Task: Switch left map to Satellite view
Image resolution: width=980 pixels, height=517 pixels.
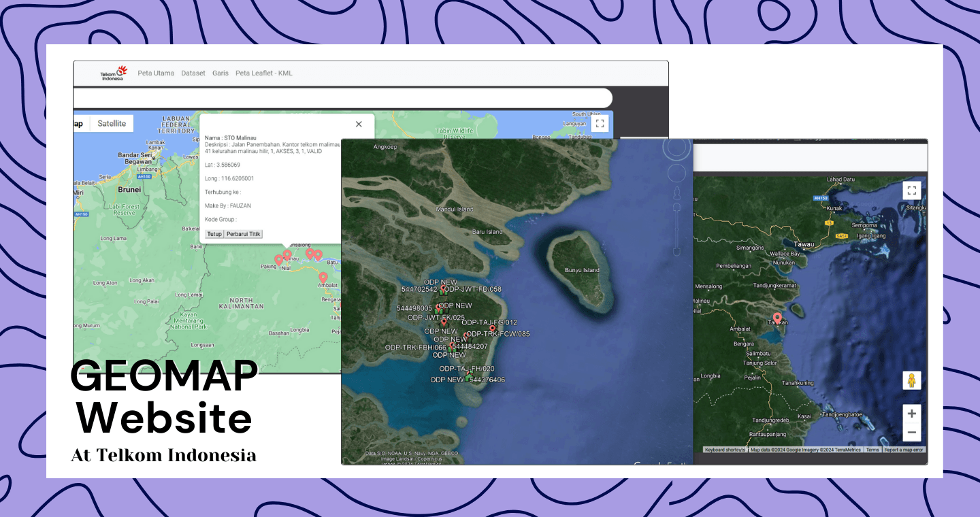Action: pyautogui.click(x=112, y=123)
